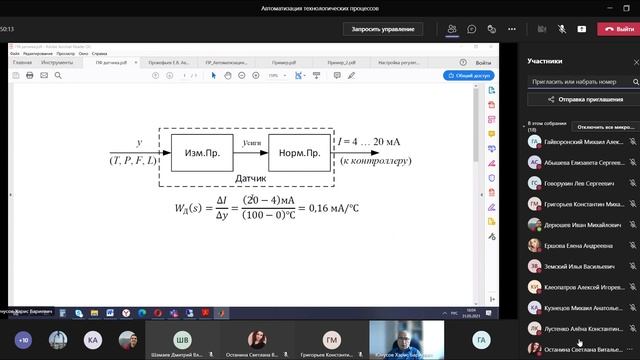Click the muted mic icon beside Григорьев Константин
Screen dimensions: 640x360
coord(633,204)
